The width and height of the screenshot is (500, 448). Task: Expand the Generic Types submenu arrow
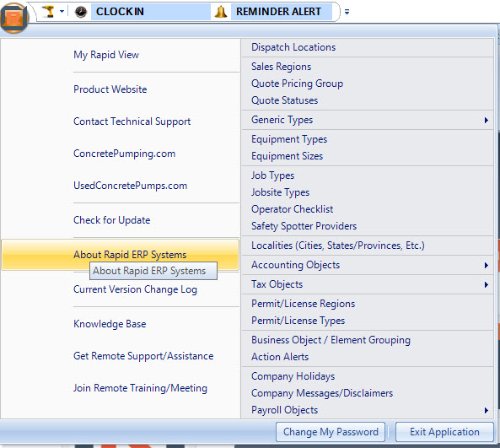[x=486, y=120]
